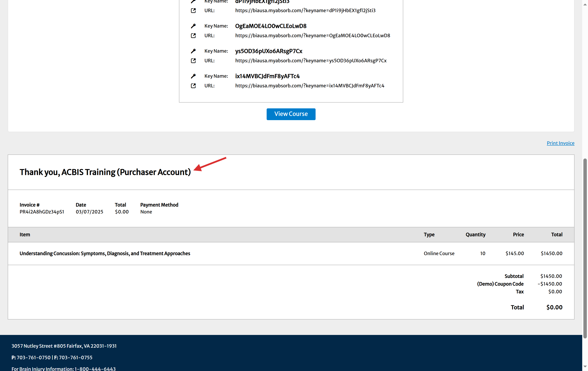Open URL ending keyname=ix14MVBCJdFmF8yAFTc4

pos(310,86)
